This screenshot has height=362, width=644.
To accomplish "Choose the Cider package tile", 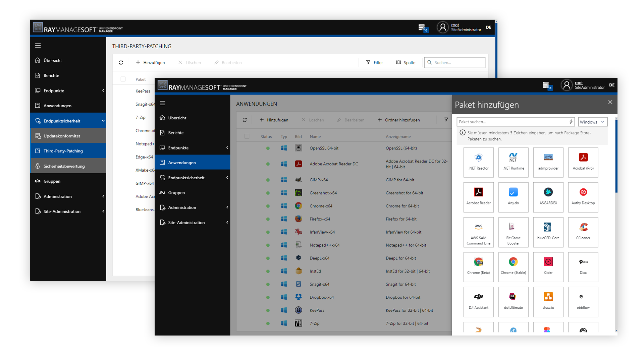I will 548,267.
